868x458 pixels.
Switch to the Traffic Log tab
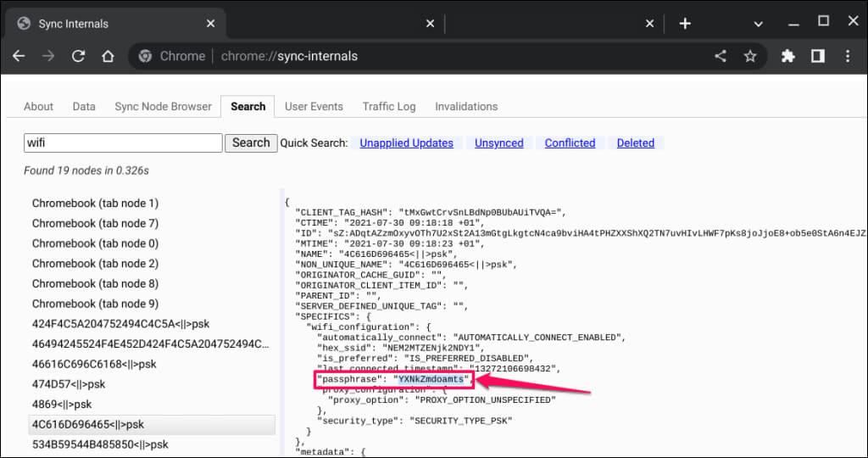tap(389, 106)
